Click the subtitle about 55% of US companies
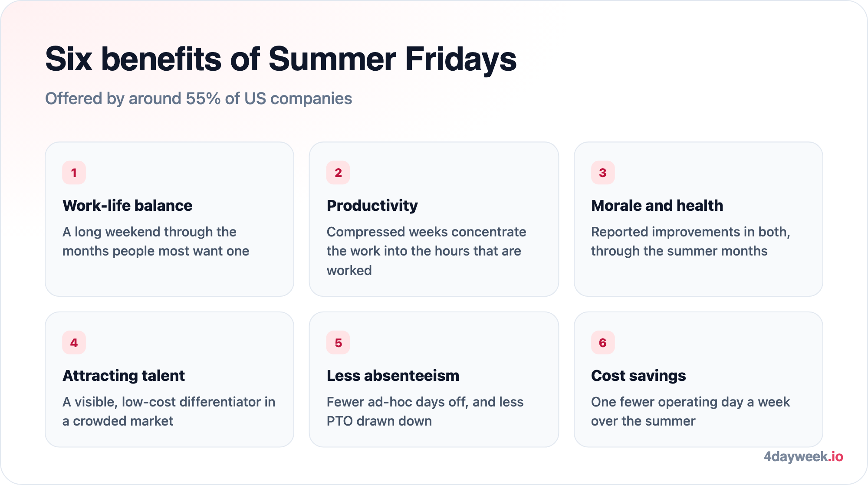 click(x=198, y=98)
